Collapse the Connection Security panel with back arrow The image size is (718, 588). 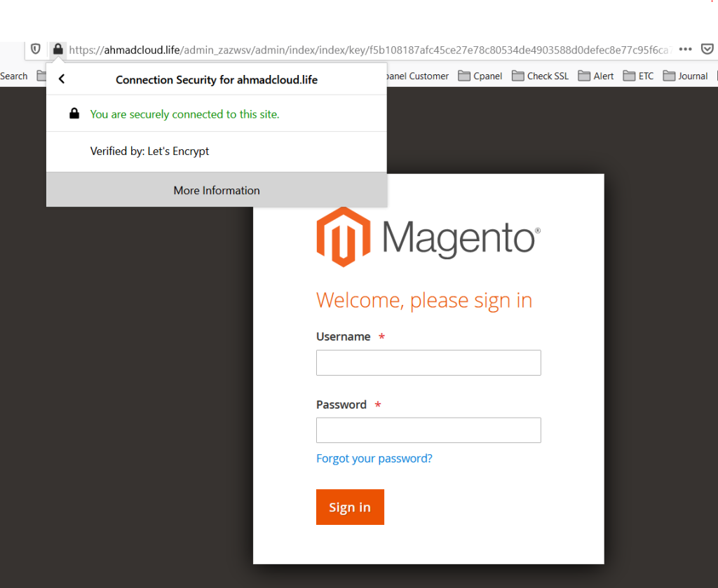(61, 79)
